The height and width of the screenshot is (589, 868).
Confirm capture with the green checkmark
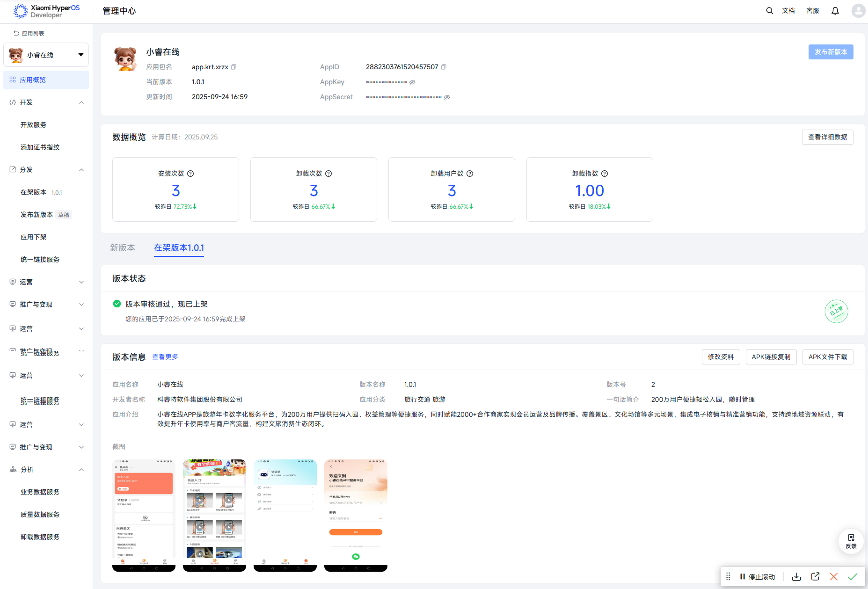(x=853, y=576)
